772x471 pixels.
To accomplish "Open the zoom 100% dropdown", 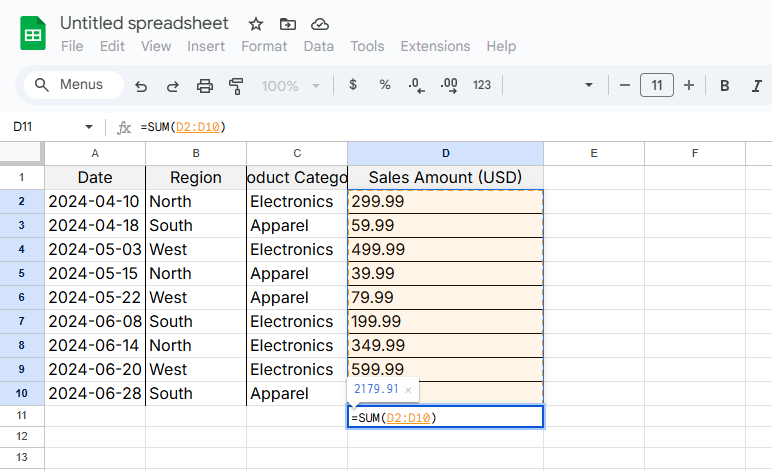I will 288,86.
